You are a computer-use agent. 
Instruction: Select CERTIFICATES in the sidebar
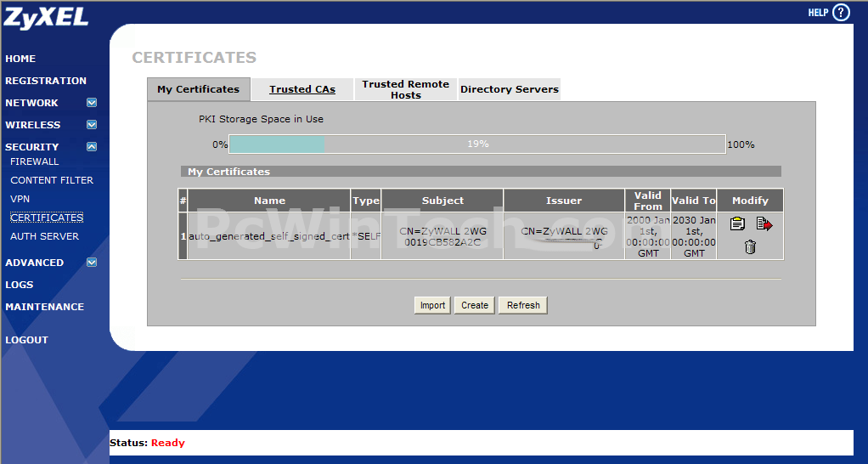(47, 218)
